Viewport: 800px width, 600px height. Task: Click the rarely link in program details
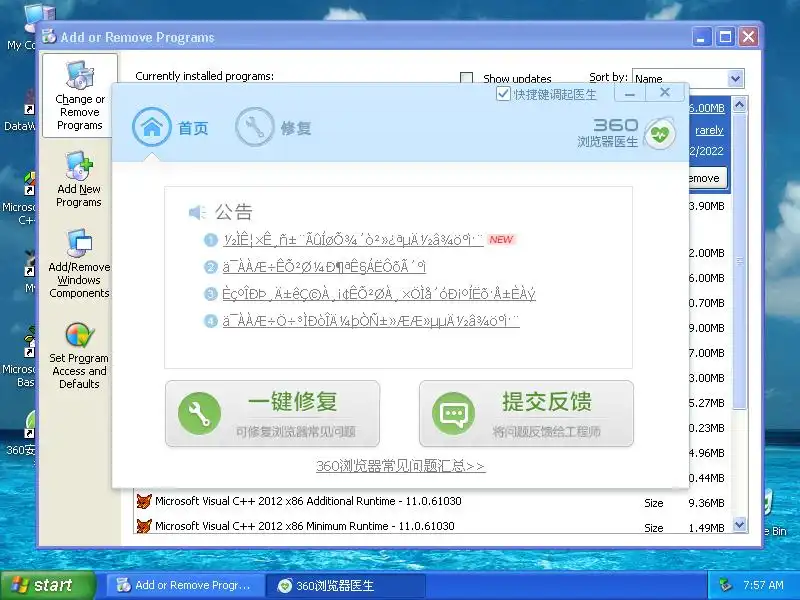tap(709, 130)
